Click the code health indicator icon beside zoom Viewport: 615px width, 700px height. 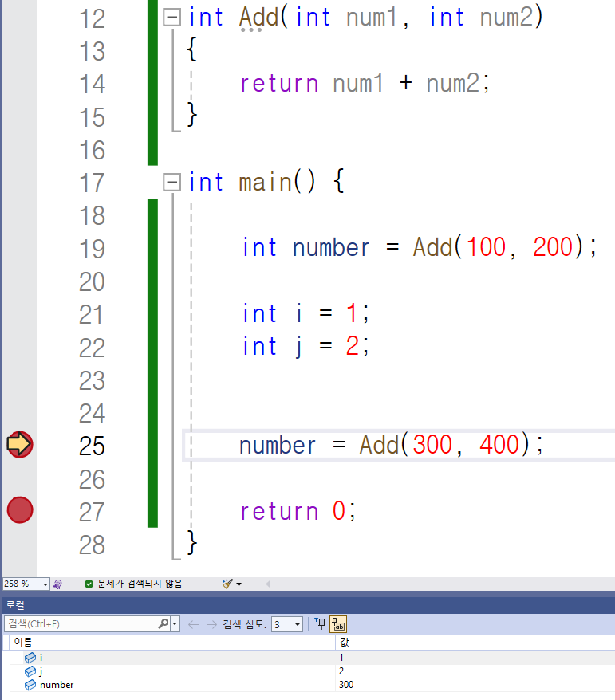(57, 584)
